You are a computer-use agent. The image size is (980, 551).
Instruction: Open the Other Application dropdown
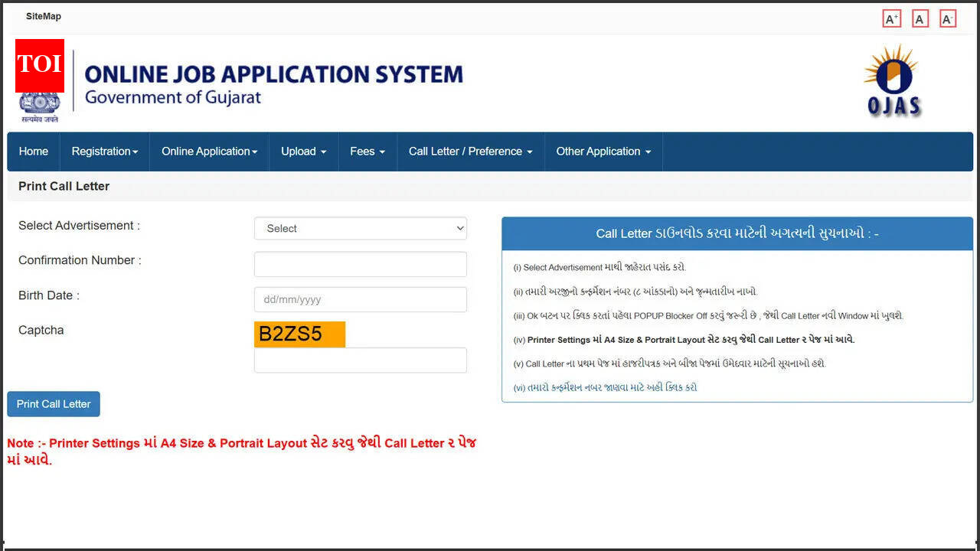603,152
